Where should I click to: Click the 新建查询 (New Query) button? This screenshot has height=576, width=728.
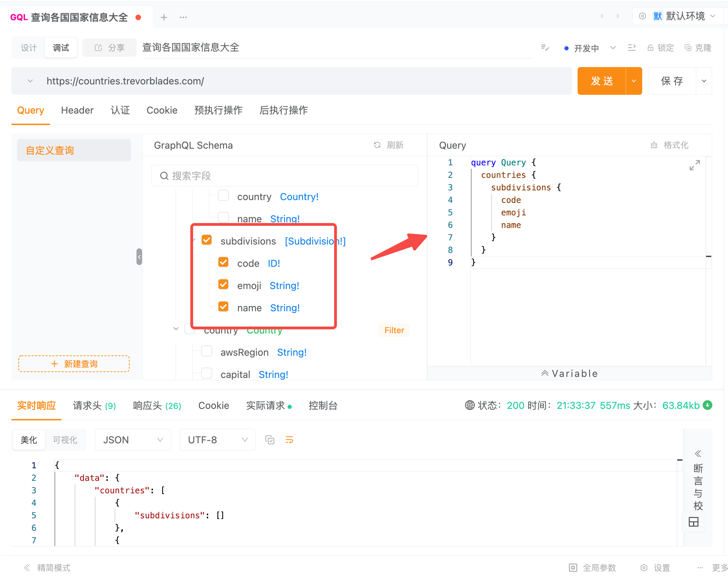point(75,364)
